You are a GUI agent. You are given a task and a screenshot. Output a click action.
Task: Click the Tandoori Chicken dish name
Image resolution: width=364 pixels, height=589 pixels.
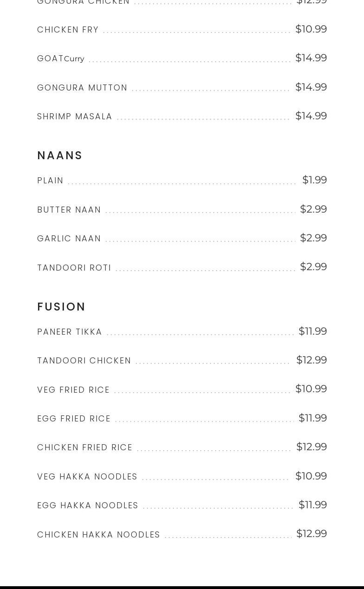(x=84, y=361)
